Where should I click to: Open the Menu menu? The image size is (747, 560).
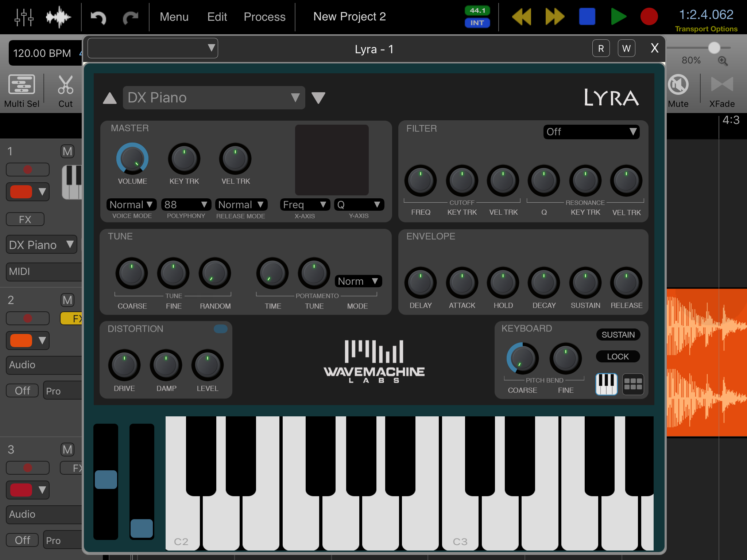[x=174, y=17]
